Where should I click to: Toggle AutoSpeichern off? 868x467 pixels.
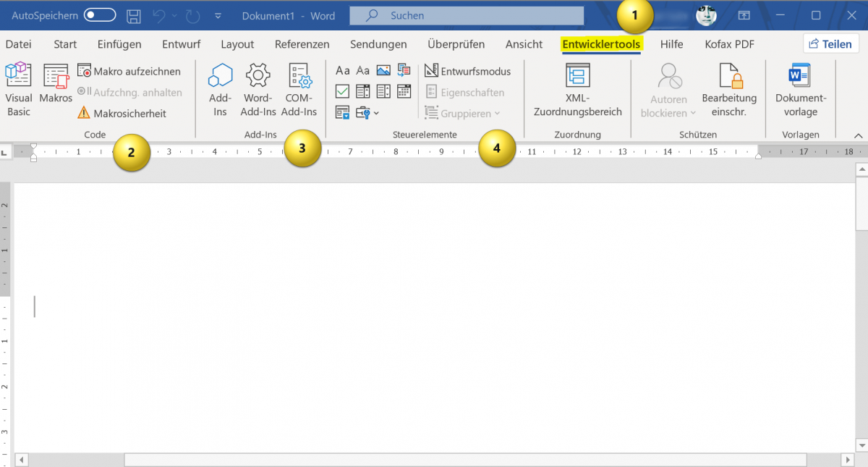[x=100, y=14]
